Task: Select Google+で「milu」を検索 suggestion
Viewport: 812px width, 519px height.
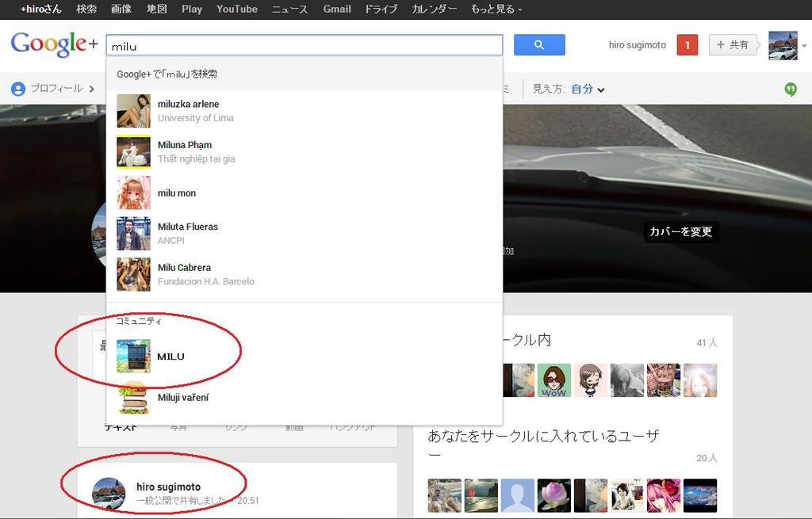Action: pyautogui.click(x=304, y=74)
